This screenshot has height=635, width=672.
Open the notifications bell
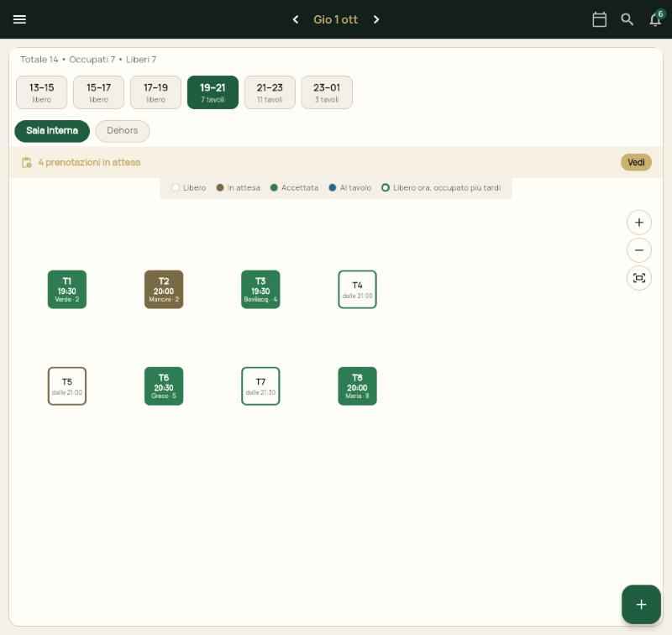(656, 19)
